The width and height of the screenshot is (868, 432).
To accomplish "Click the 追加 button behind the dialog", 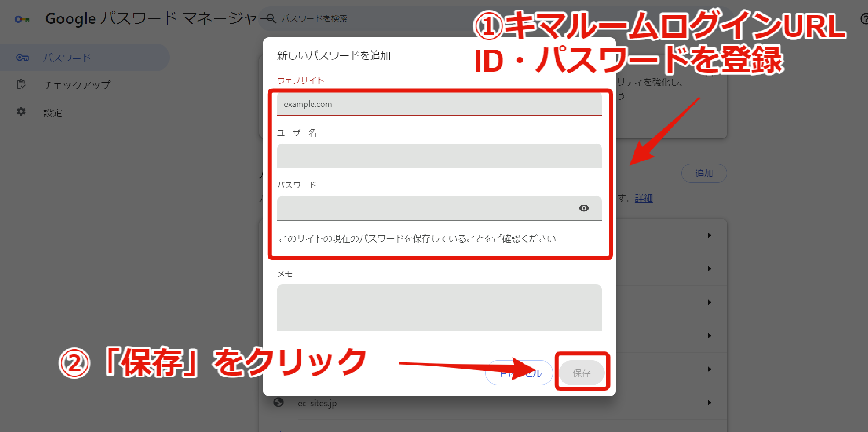I will point(704,173).
